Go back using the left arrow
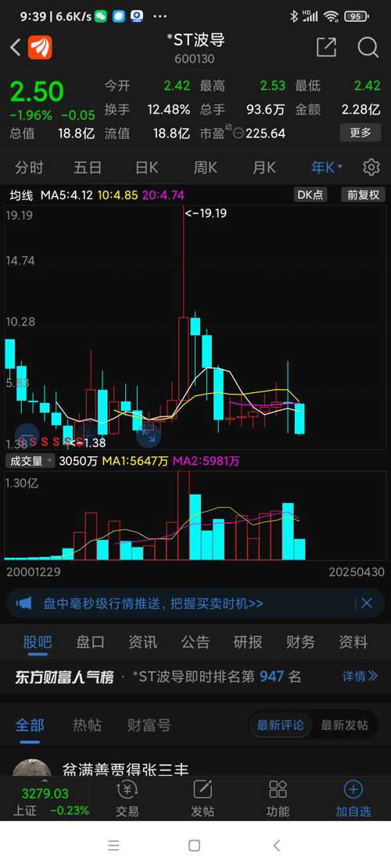 pos(16,48)
